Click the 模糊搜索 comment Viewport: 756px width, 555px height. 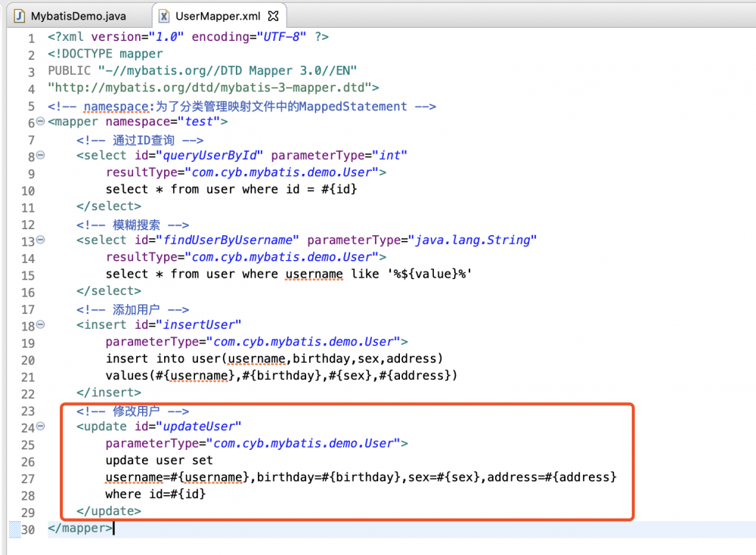point(132,225)
